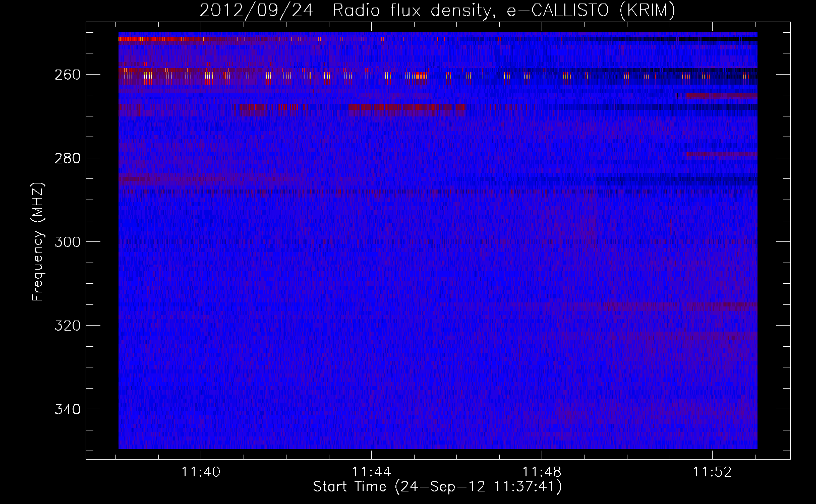
Task: Click the 11:48 time tick label
Action: (x=542, y=472)
